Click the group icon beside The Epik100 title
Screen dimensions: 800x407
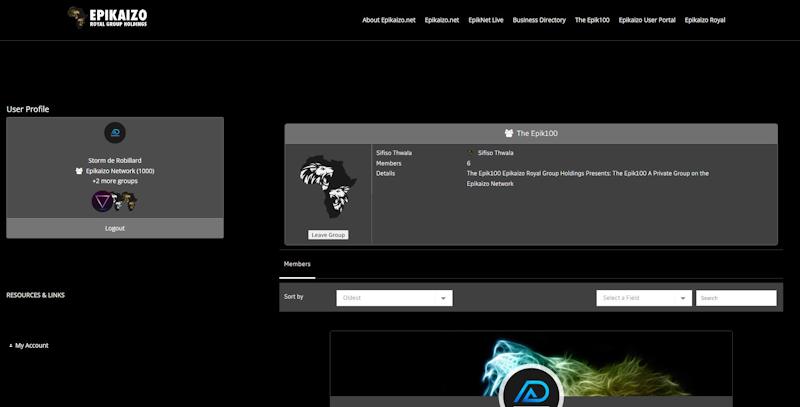tap(509, 133)
